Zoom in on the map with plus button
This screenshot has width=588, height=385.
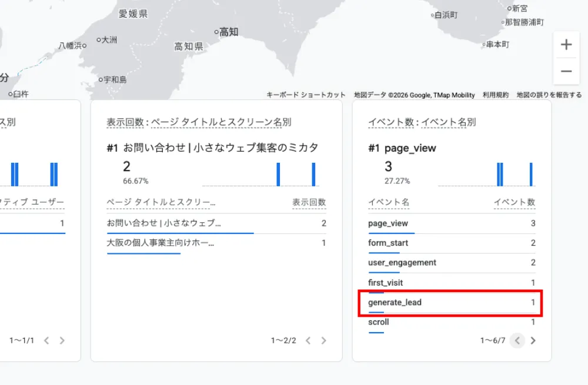[x=566, y=45]
